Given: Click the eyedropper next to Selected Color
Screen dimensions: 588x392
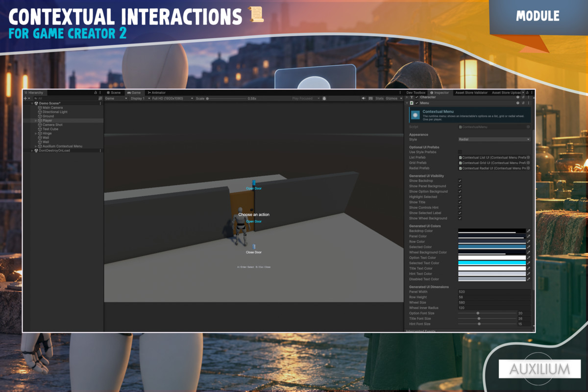Looking at the screenshot, I should [529, 247].
